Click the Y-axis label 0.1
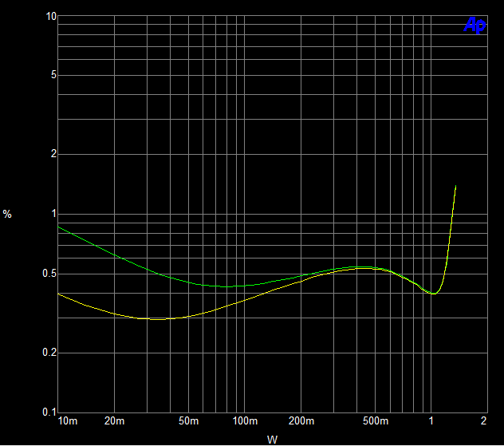The image size is (504, 446). 49,412
